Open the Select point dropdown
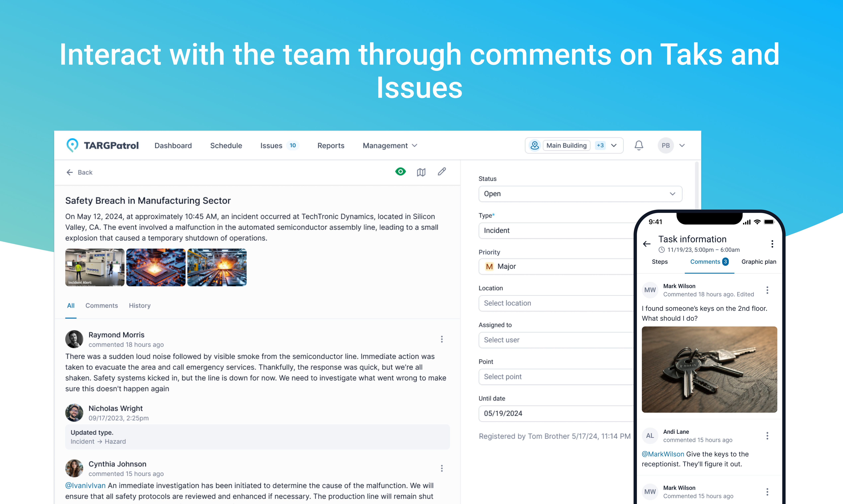Image resolution: width=843 pixels, height=504 pixels. [x=556, y=377]
